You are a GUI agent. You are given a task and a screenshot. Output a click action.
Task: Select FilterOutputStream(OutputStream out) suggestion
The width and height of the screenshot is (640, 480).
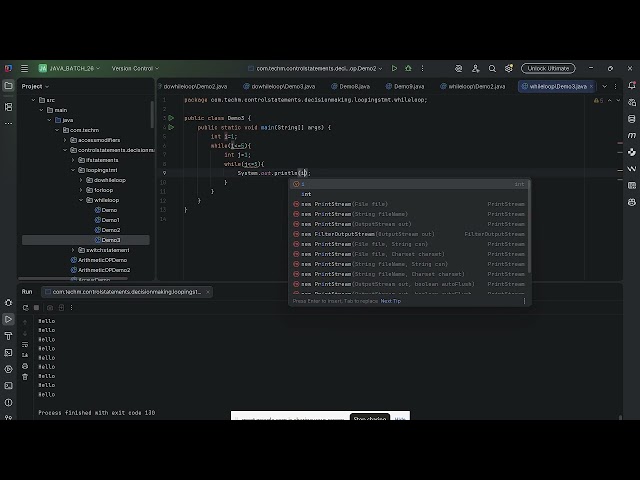click(x=409, y=234)
